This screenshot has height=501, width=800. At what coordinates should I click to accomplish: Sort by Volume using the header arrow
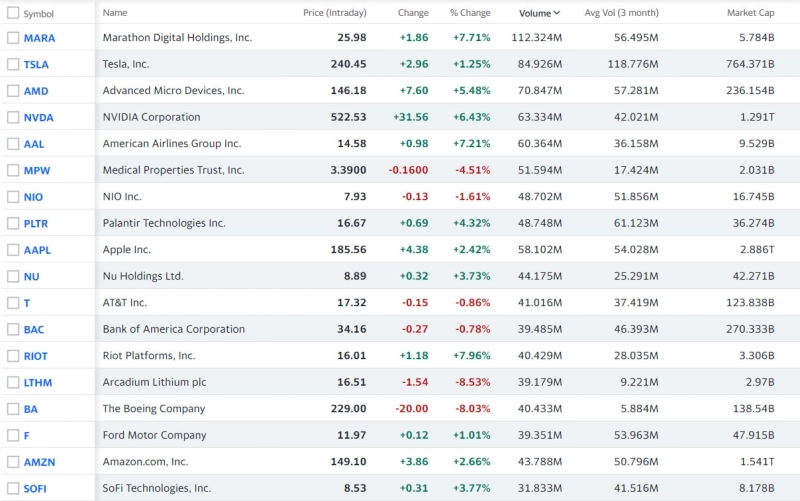tap(556, 13)
